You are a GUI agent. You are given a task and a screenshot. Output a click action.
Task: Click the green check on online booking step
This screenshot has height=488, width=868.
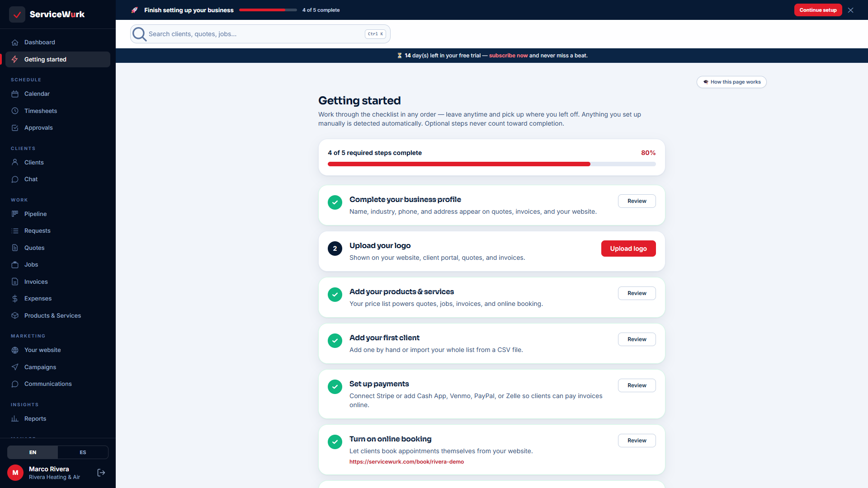[x=335, y=442]
